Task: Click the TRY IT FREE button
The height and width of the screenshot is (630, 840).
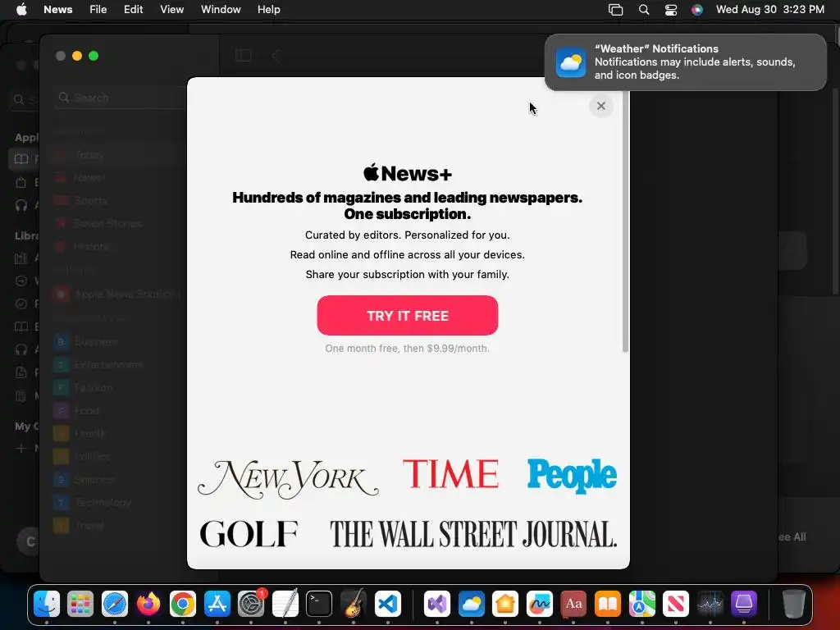Action: (407, 316)
